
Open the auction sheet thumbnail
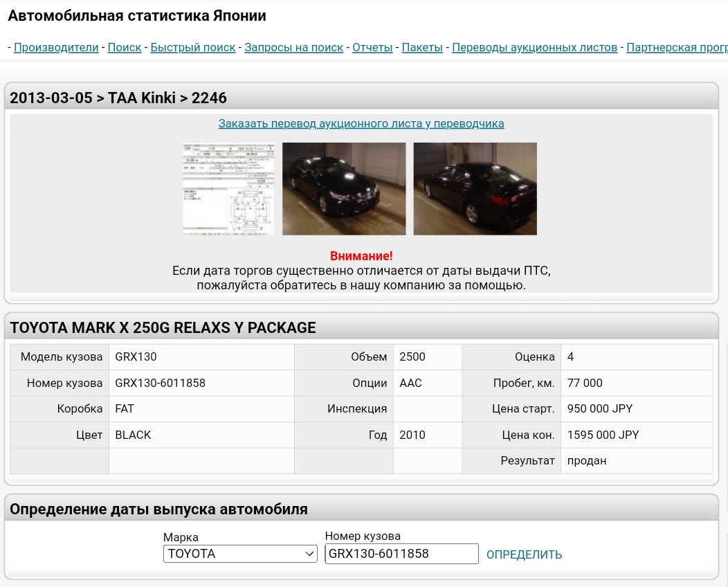click(228, 189)
